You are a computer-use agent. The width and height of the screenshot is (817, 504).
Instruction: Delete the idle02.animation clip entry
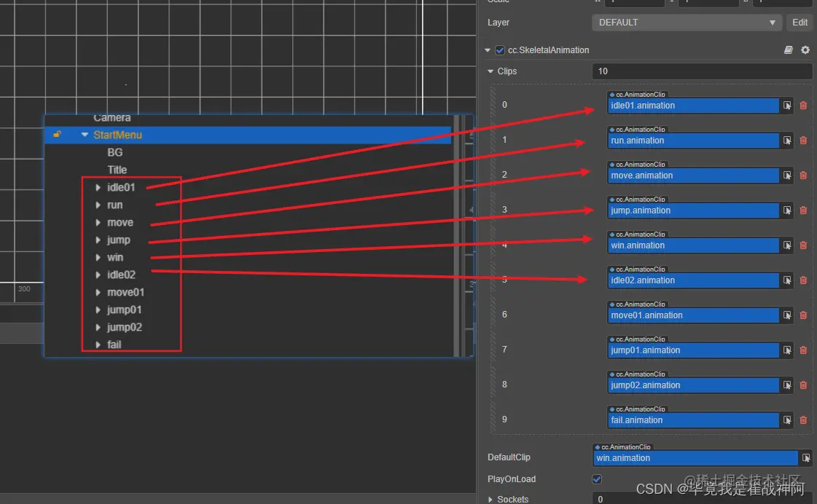pos(803,280)
